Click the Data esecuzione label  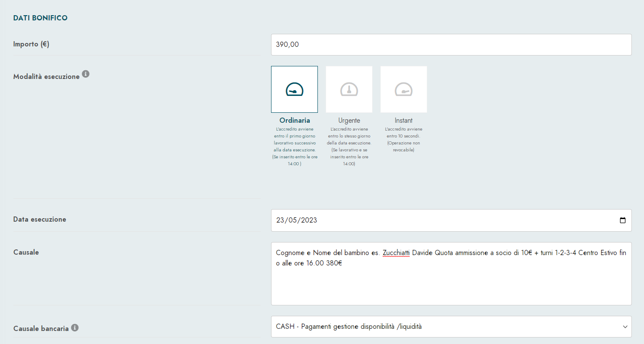pos(40,219)
